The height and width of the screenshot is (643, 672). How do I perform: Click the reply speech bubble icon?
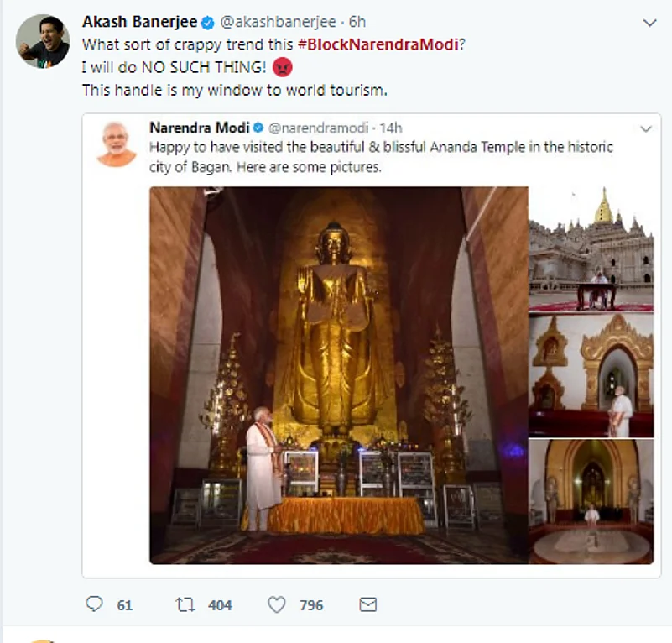[x=95, y=604]
